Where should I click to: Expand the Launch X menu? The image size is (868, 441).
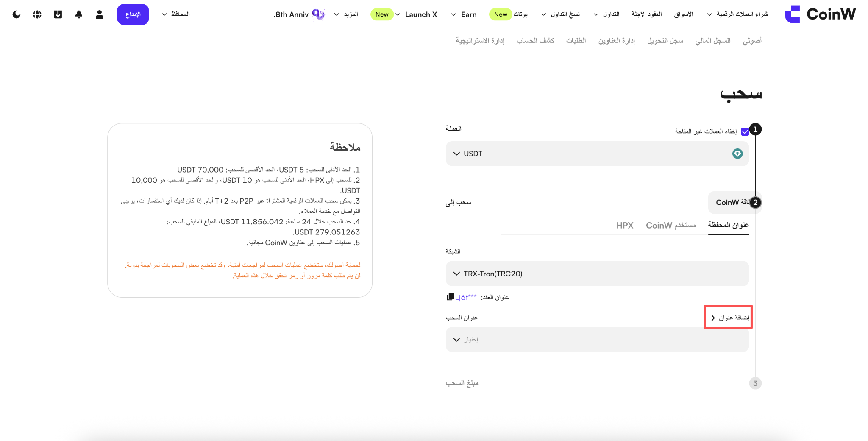(416, 14)
